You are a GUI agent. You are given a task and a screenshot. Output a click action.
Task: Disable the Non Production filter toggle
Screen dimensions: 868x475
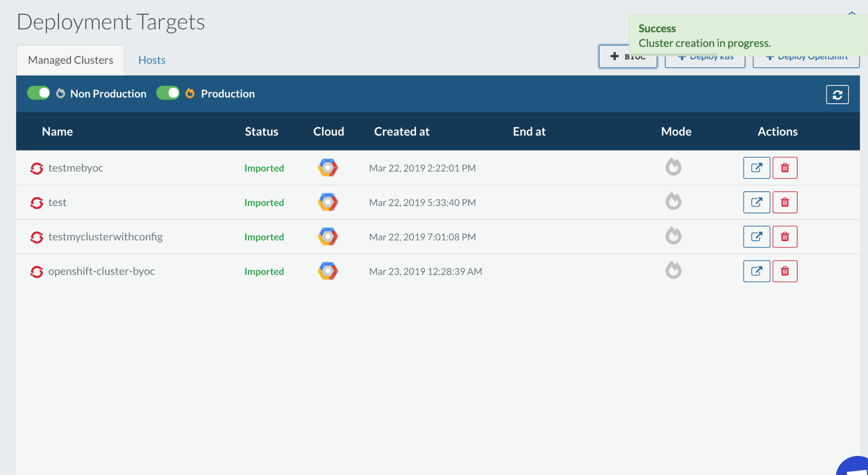[38, 93]
